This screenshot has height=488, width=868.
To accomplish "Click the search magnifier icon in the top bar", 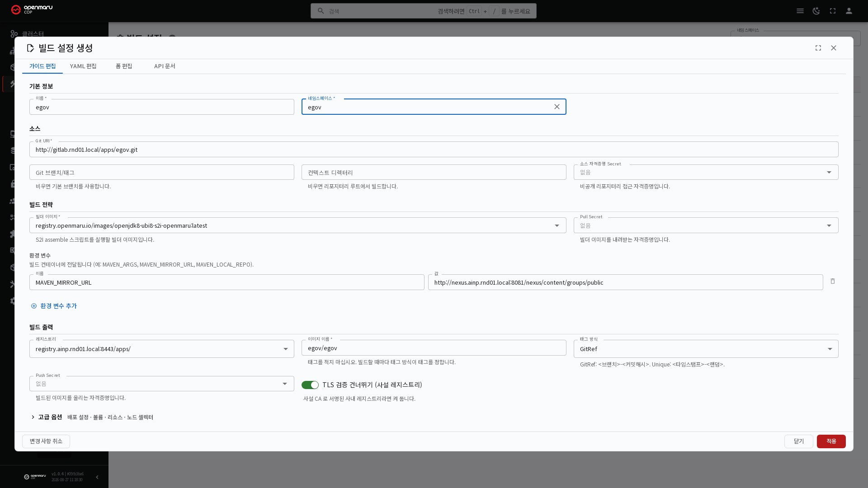I will pos(321,11).
